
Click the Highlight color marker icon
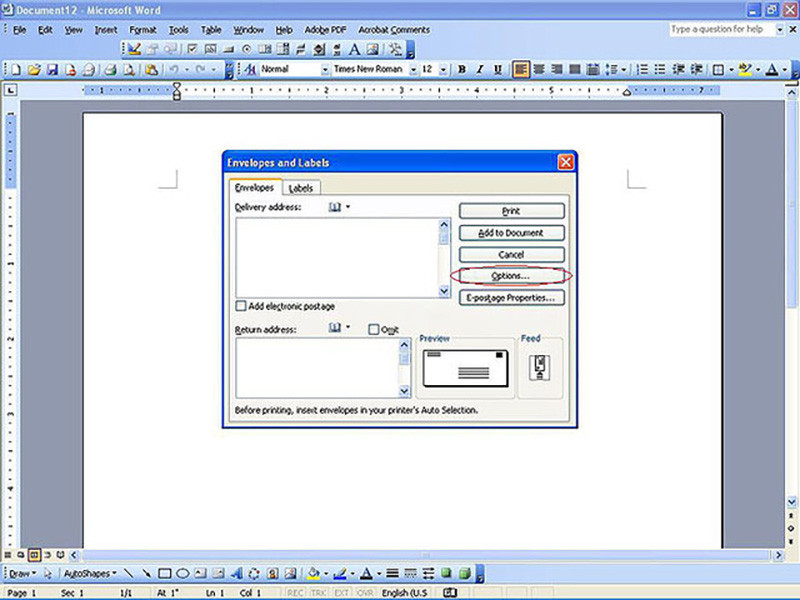coord(744,69)
